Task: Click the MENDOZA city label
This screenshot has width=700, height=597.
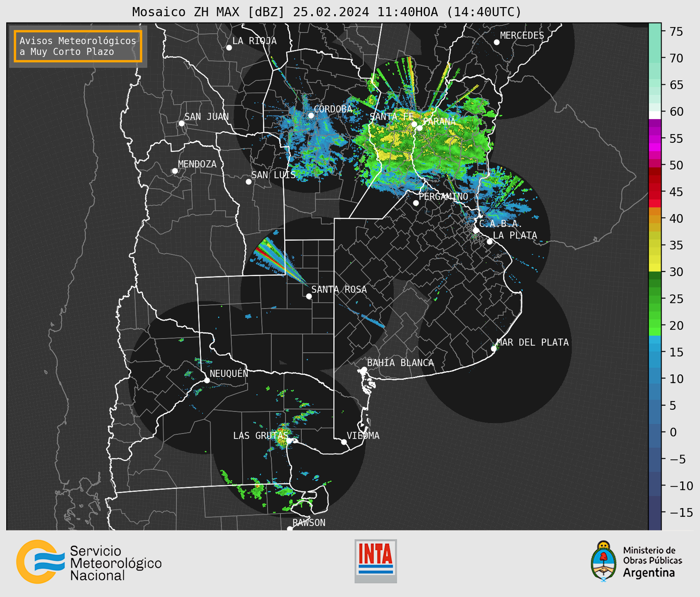Action: tap(197, 164)
